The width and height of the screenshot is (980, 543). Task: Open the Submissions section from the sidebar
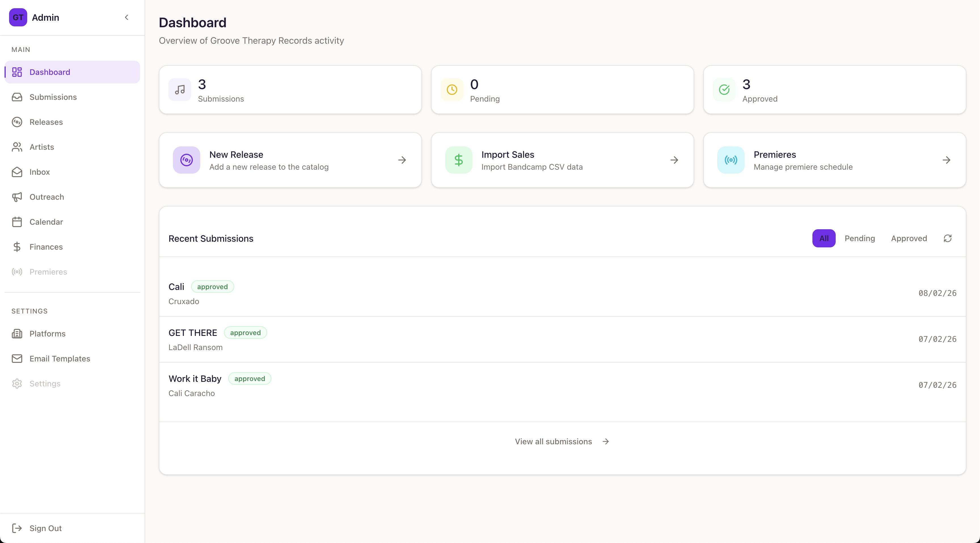(x=53, y=97)
